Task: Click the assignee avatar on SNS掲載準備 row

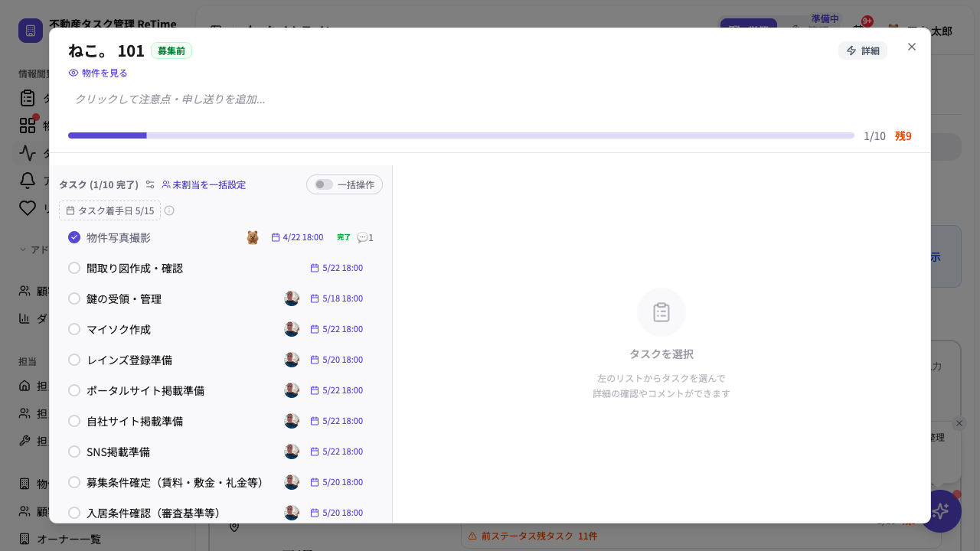Action: tap(292, 452)
